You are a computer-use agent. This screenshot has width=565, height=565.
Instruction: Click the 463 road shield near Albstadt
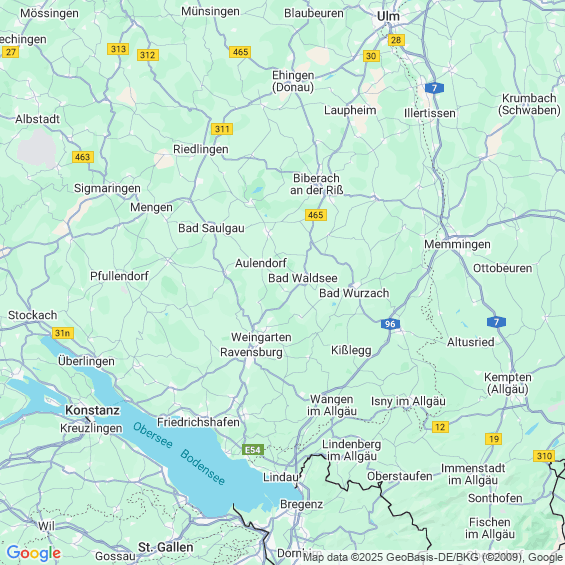pyautogui.click(x=83, y=157)
